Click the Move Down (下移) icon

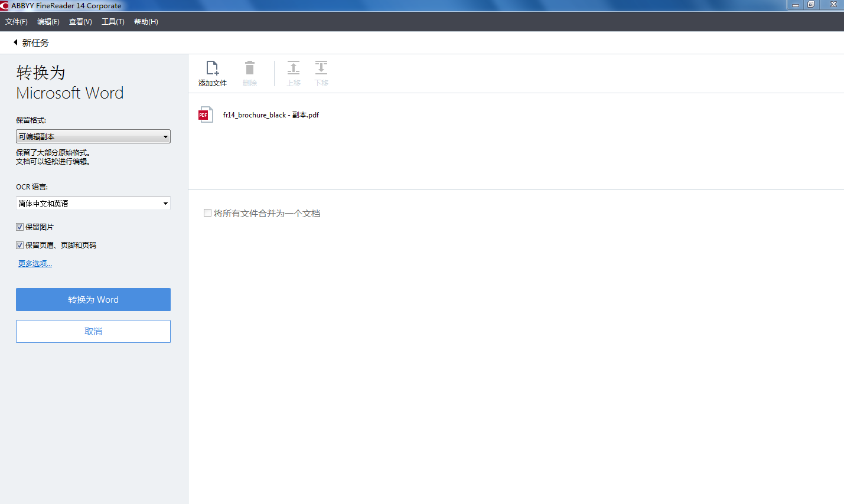[x=321, y=68]
